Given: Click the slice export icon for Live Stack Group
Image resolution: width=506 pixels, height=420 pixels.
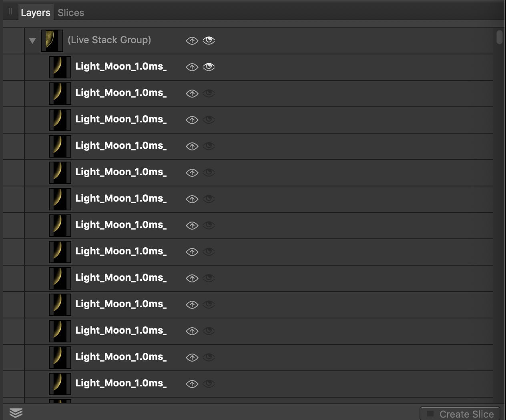Looking at the screenshot, I should click(x=192, y=41).
